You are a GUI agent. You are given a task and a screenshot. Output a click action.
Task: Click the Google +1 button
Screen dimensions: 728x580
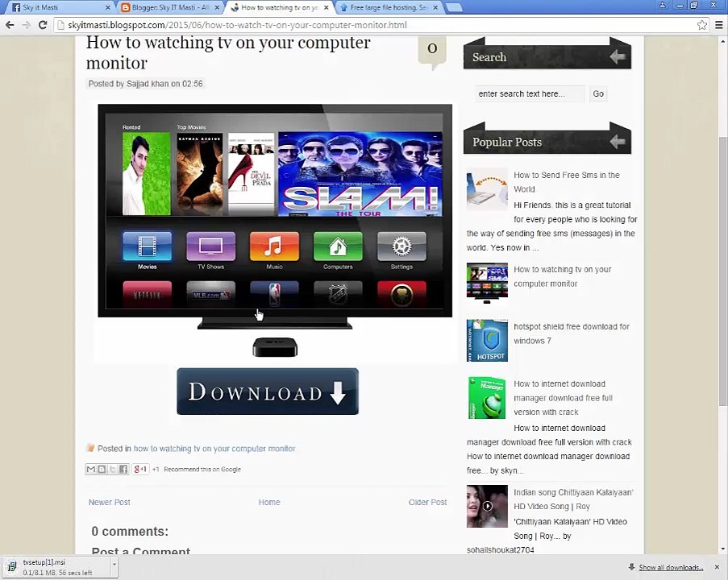coord(140,469)
